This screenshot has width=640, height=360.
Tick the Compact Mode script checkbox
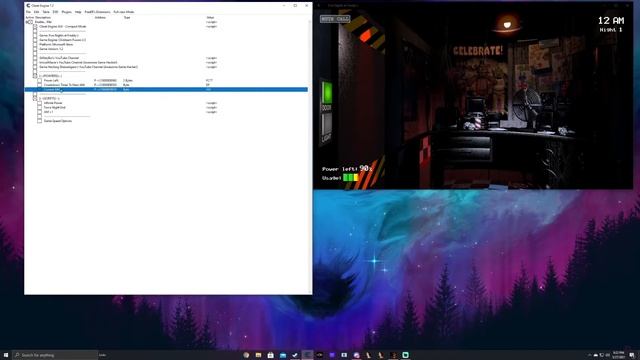(x=35, y=27)
